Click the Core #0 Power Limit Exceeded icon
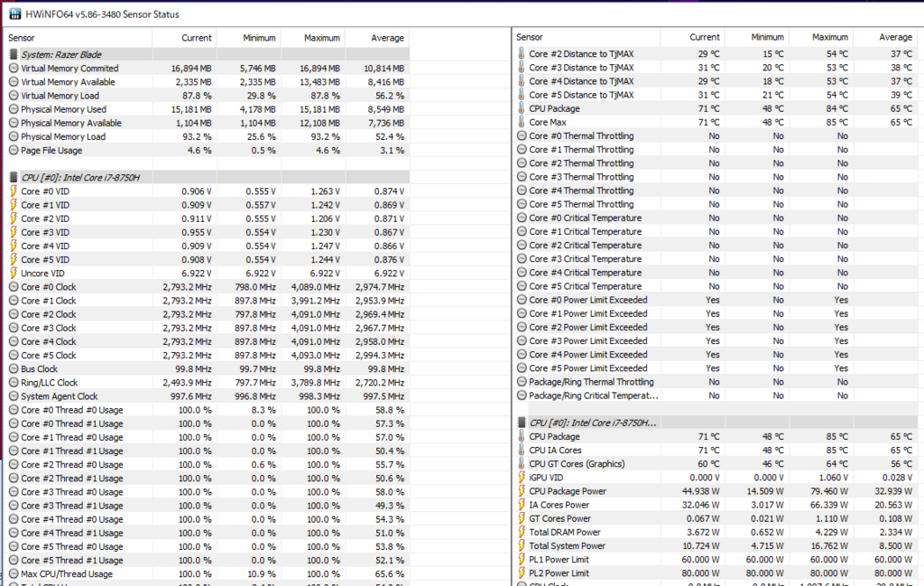The width and height of the screenshot is (924, 586). [522, 300]
